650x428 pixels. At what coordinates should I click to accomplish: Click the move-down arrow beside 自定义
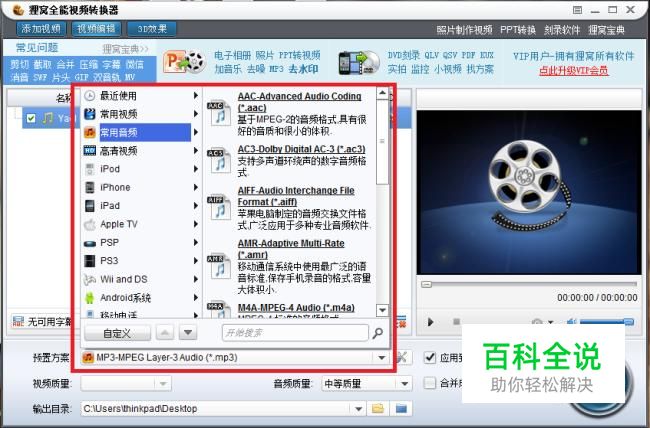(x=188, y=332)
